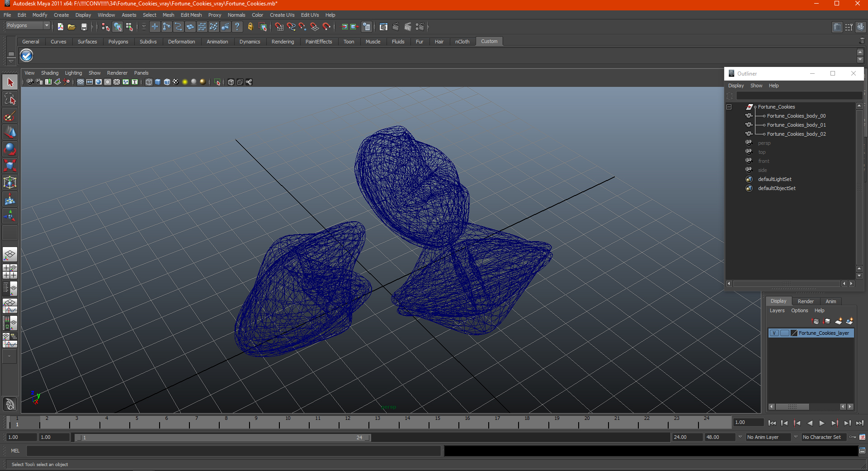The width and height of the screenshot is (868, 471).
Task: Open Outliner Show menu
Action: click(756, 86)
